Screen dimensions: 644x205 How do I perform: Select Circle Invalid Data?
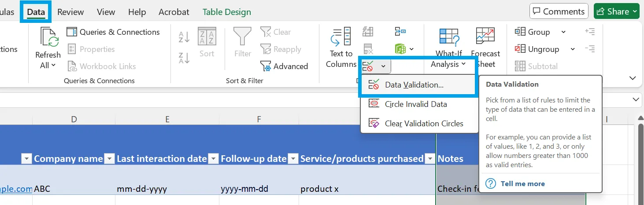pyautogui.click(x=419, y=104)
